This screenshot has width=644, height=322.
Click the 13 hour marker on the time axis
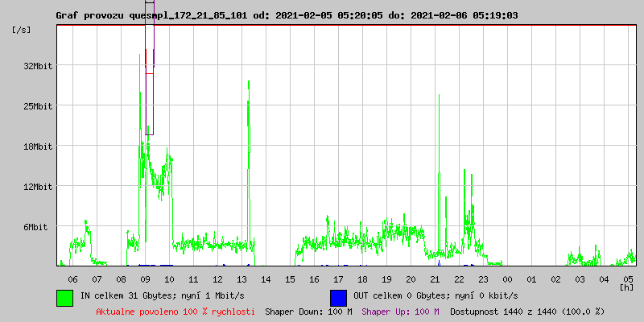[242, 279]
